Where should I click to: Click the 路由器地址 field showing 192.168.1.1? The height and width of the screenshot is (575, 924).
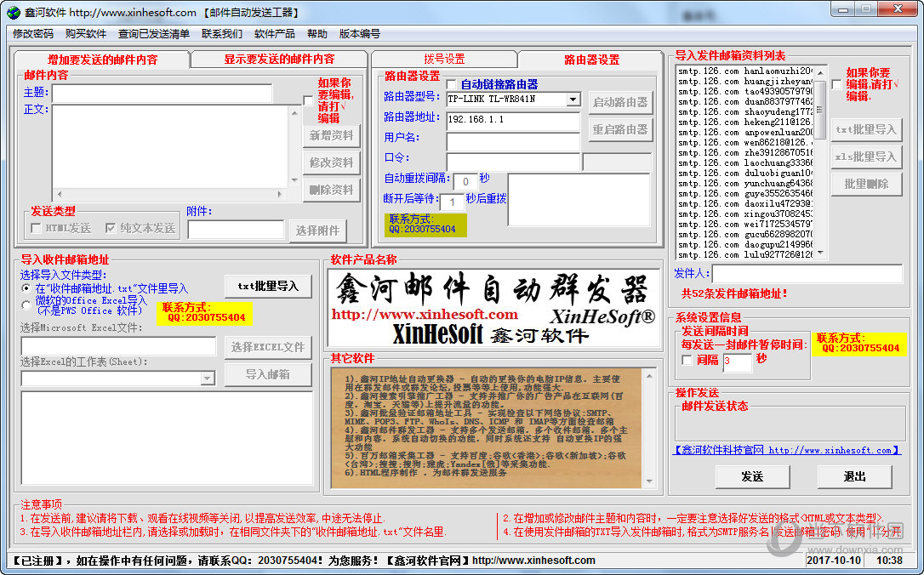click(x=513, y=120)
